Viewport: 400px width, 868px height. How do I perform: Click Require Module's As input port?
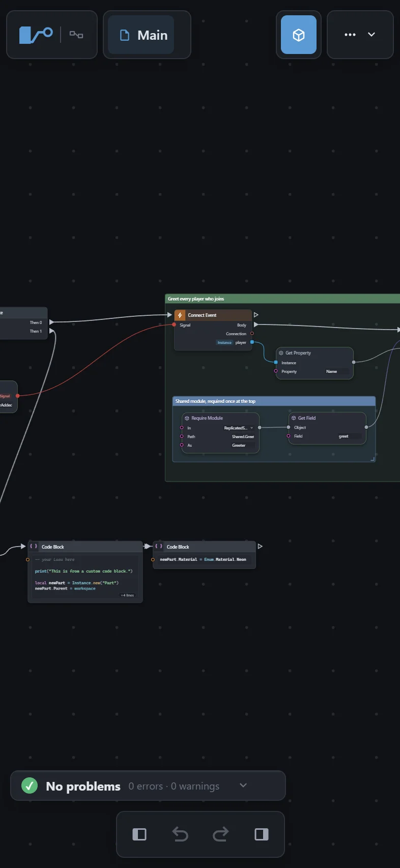182,445
